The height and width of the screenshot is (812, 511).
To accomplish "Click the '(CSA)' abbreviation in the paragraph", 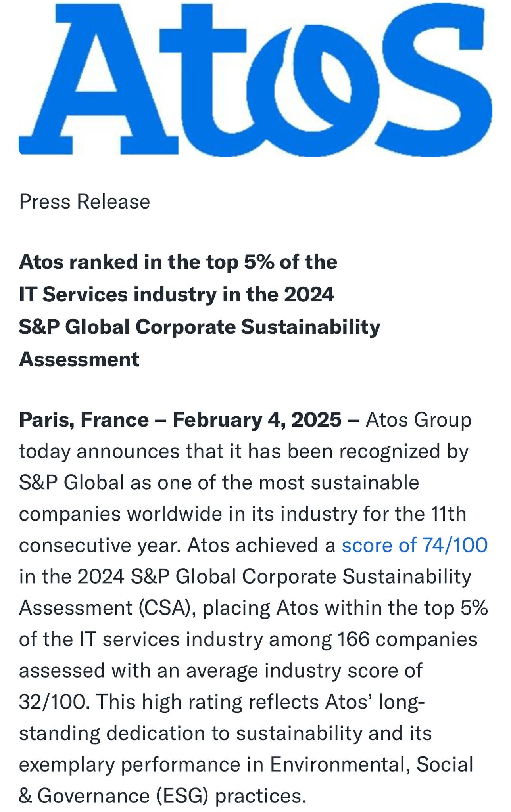I will 167,608.
